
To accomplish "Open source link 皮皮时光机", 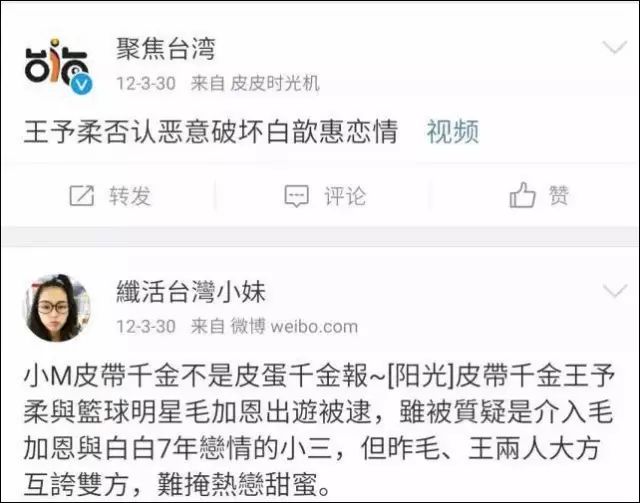I will coord(275,84).
